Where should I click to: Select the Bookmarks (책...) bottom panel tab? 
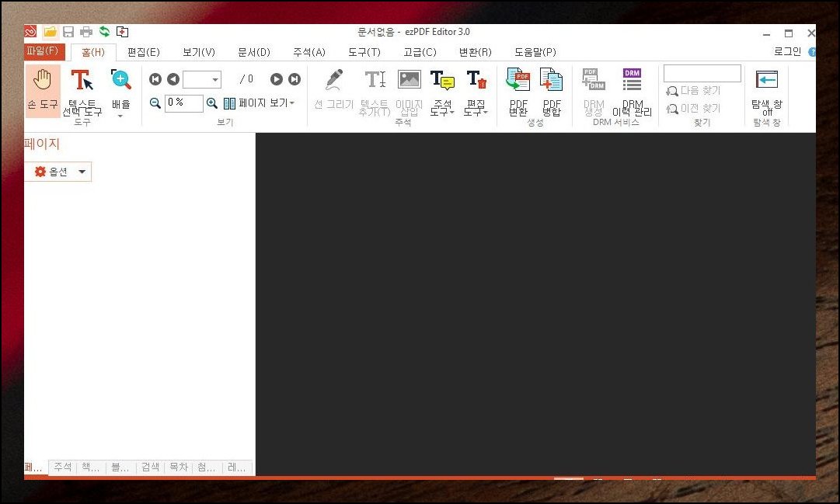[91, 468]
